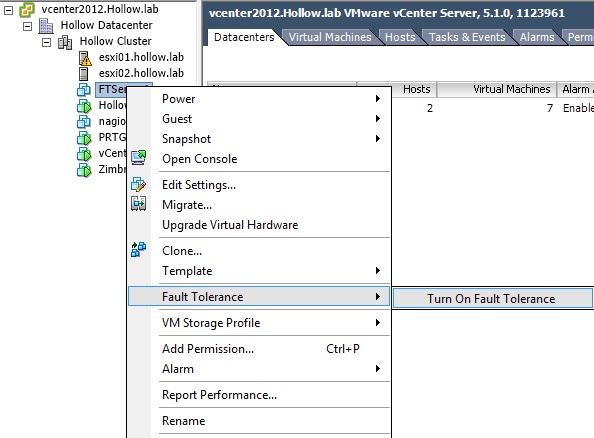Click the esxi02 host icon

click(x=83, y=74)
